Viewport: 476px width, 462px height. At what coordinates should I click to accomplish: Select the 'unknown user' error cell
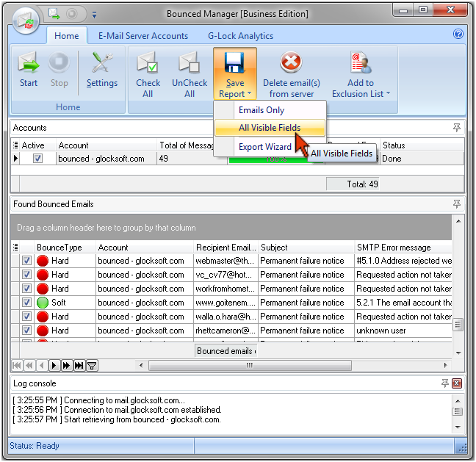point(403,331)
